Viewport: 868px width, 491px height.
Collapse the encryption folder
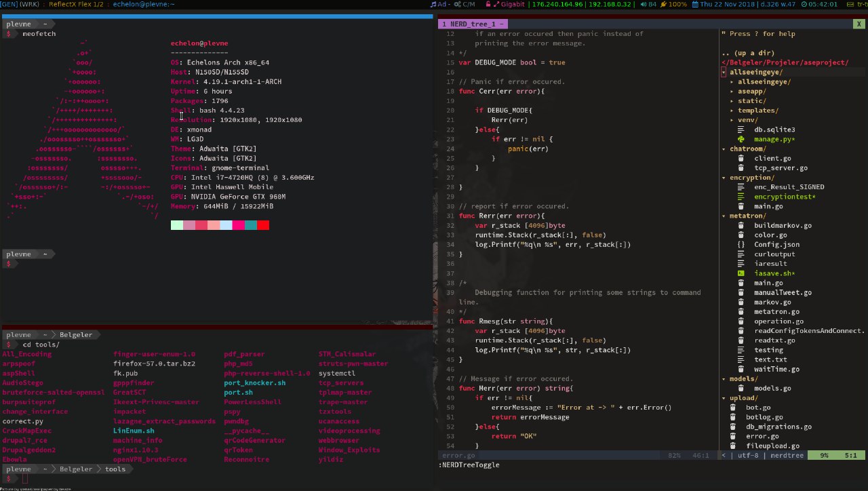pyautogui.click(x=724, y=178)
